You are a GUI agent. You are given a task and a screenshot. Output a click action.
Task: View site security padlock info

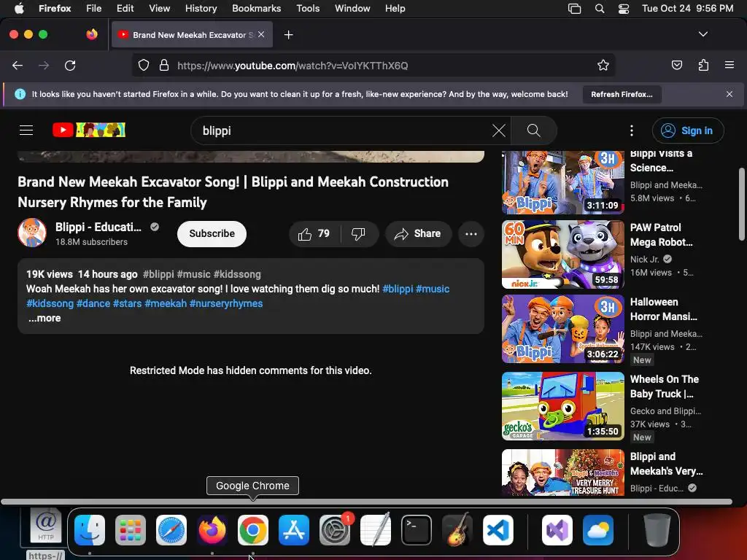point(164,66)
